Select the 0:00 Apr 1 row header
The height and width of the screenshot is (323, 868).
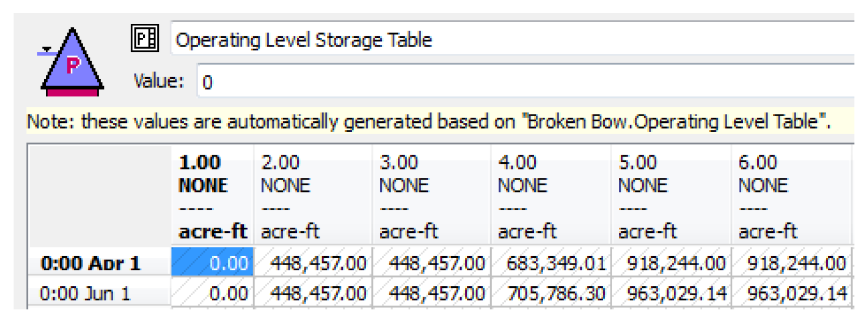point(100,263)
